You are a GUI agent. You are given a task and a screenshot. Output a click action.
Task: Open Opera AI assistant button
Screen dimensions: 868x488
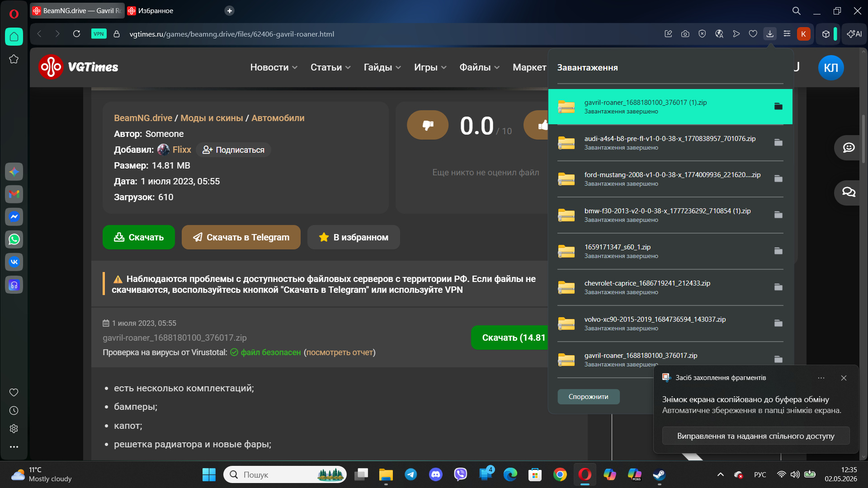tap(854, 34)
